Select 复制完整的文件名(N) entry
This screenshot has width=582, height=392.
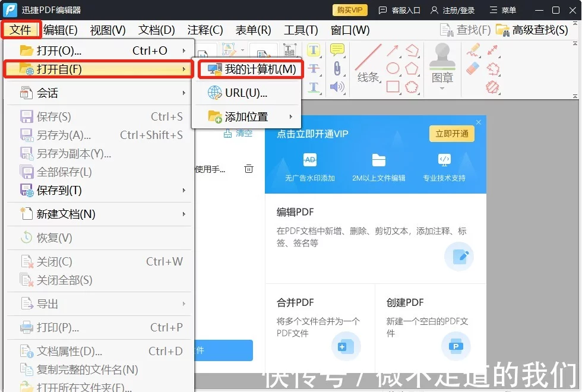point(99,369)
